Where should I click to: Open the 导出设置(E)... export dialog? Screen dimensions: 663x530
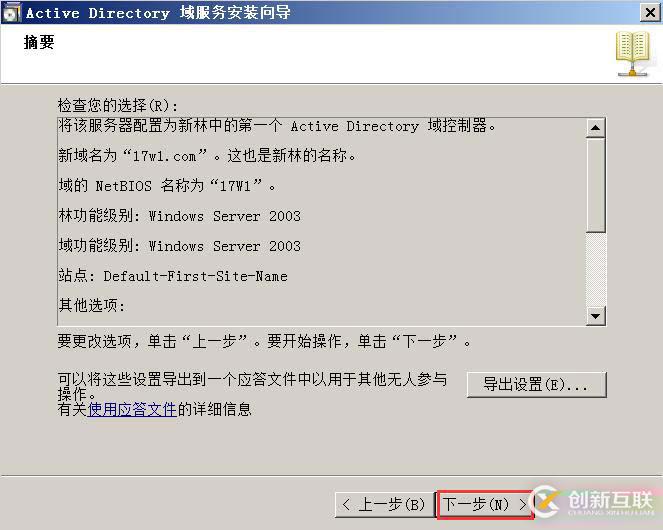pyautogui.click(x=537, y=384)
